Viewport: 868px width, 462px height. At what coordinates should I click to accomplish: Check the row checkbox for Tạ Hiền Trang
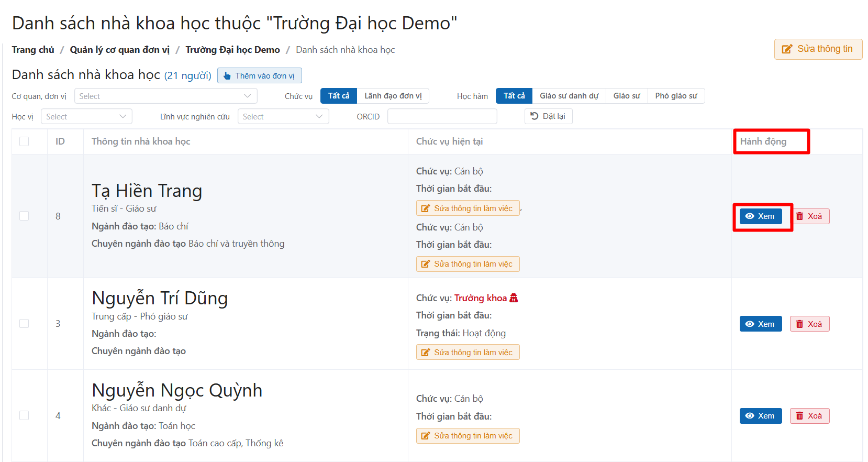[24, 216]
